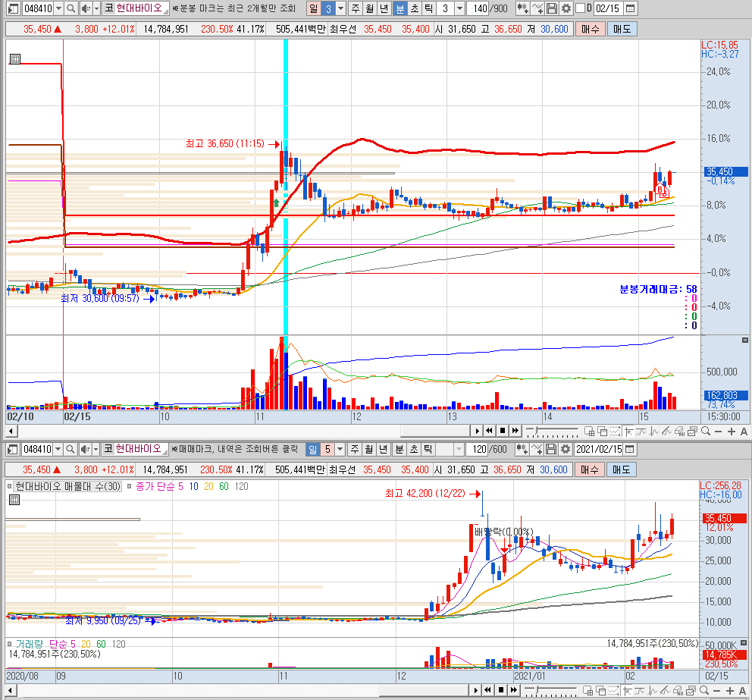Open stock code 048410 dropdown in top chart
Image resolution: width=752 pixels, height=700 pixels.
coord(58,8)
